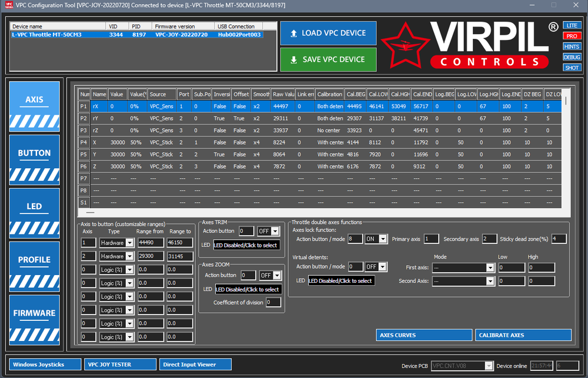This screenshot has width=588, height=378.
Task: Open the AXIS tab
Action: (x=34, y=106)
